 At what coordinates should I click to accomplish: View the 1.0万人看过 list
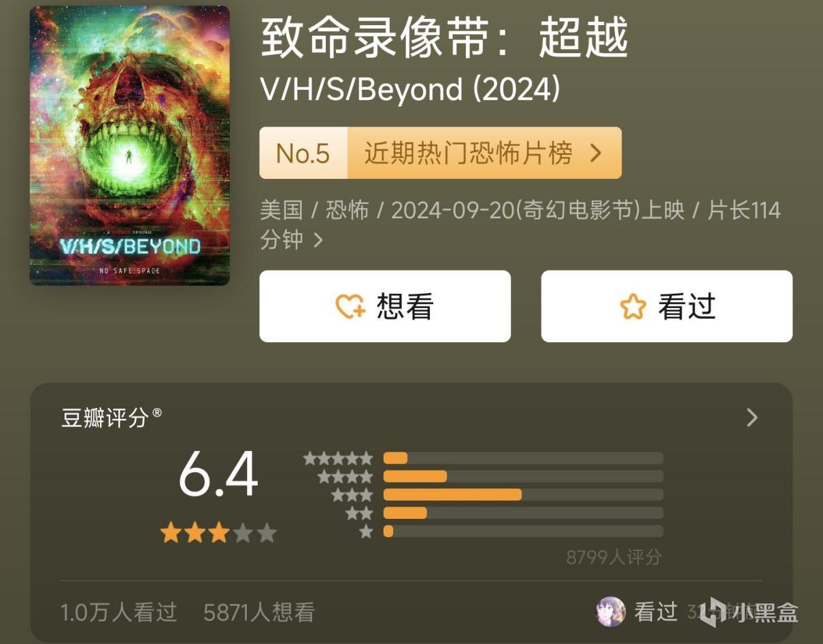[x=119, y=612]
